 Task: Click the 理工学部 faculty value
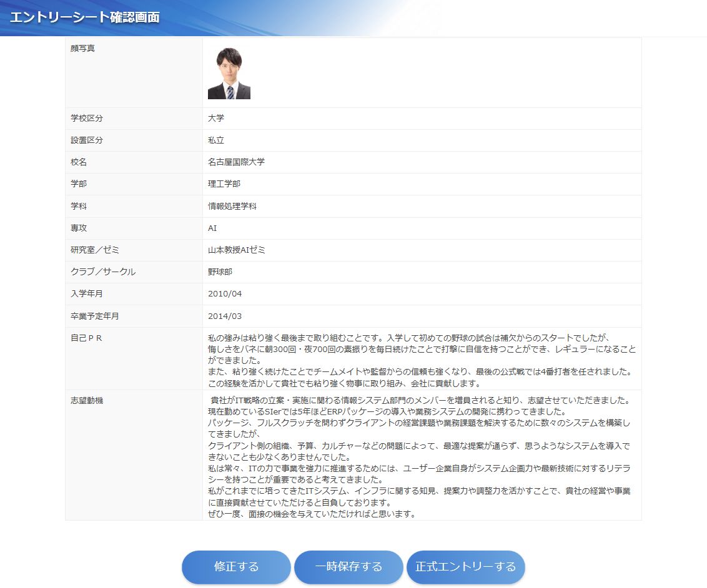pos(224,184)
